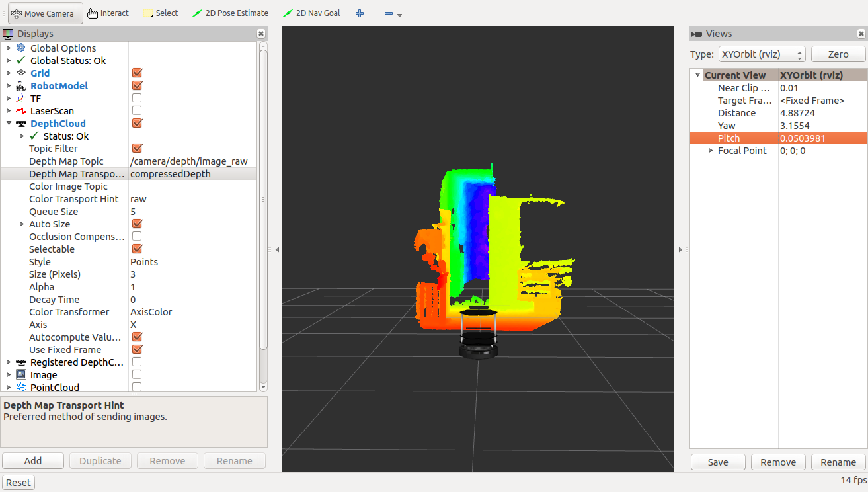Pick the 2D Pose Estimate tool
The width and height of the screenshot is (868, 492).
[x=230, y=13]
